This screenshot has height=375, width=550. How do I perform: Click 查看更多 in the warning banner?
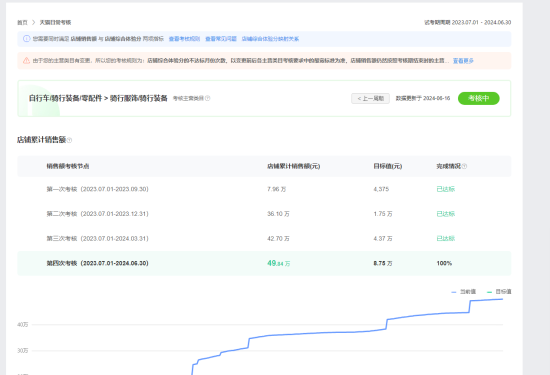click(x=463, y=61)
